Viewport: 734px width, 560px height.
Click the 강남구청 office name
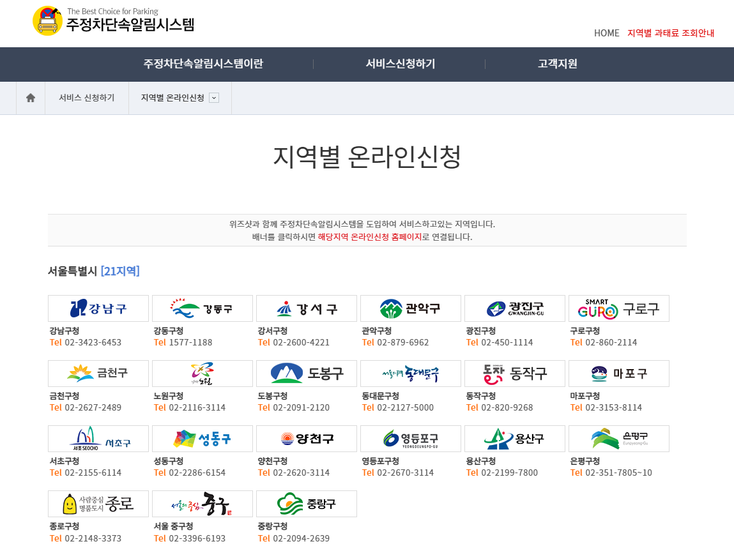(65, 331)
